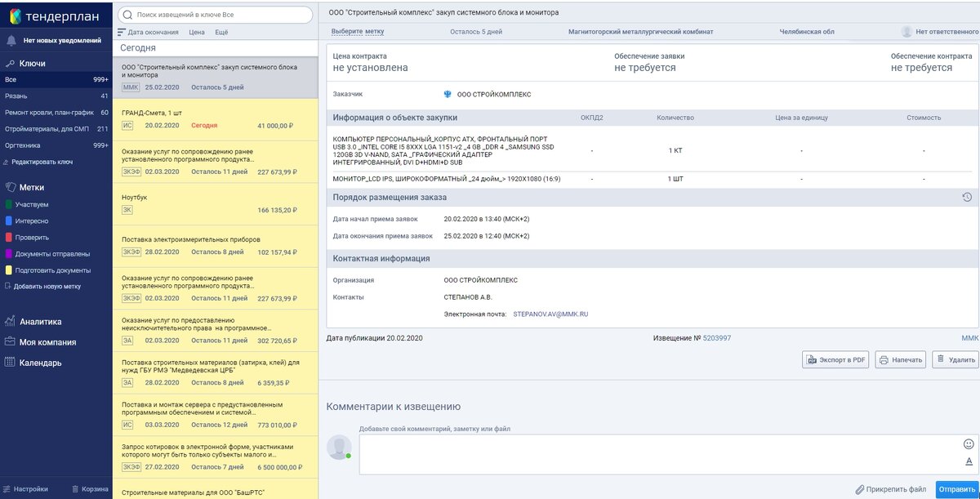Screen dimensions: 980x499
Task: Sort list by Дата окончания
Action: click(x=154, y=33)
